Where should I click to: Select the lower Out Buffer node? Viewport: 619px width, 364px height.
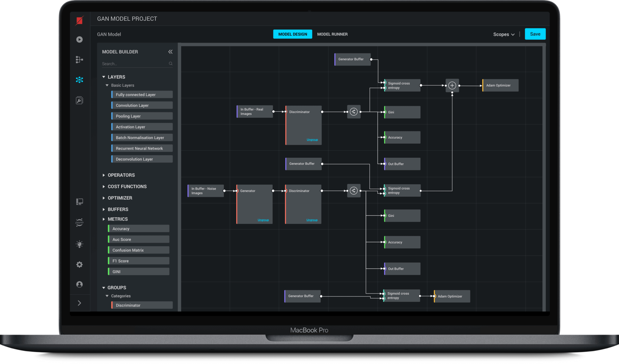(402, 269)
